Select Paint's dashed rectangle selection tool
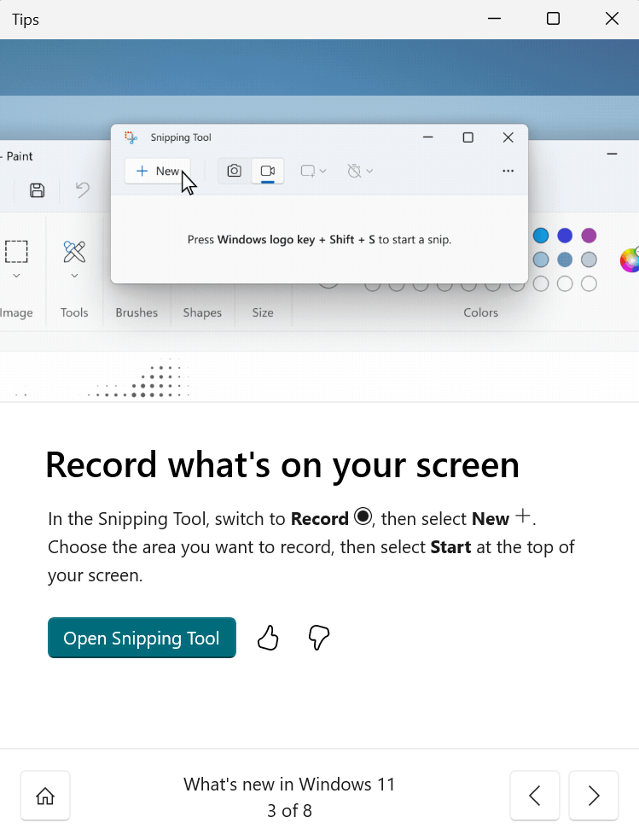639x840 pixels. [x=16, y=251]
